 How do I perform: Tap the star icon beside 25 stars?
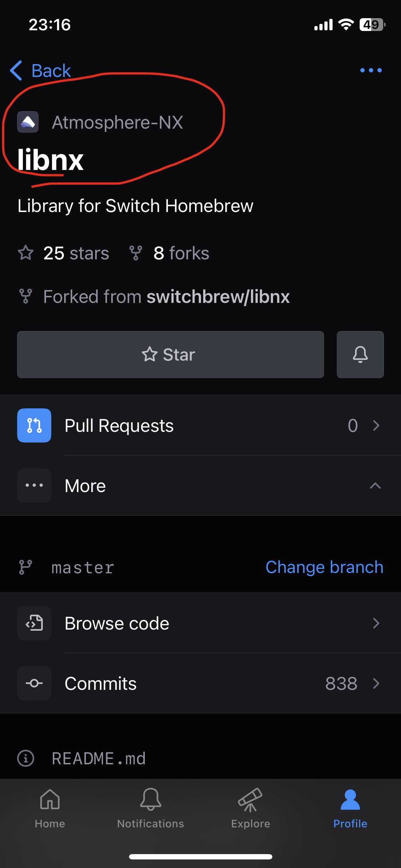tap(26, 253)
